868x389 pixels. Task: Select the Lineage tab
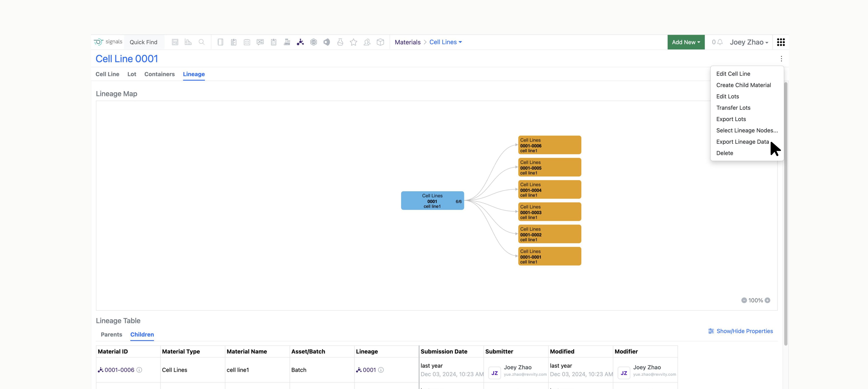tap(194, 74)
